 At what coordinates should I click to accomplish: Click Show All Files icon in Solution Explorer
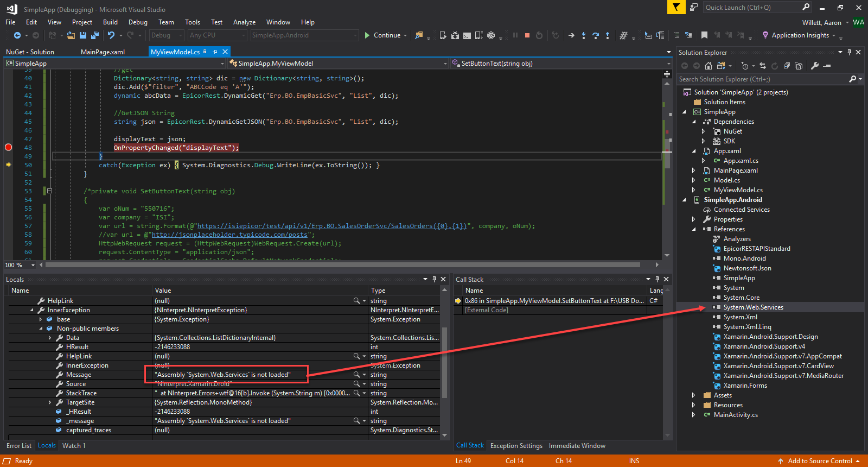tap(799, 66)
